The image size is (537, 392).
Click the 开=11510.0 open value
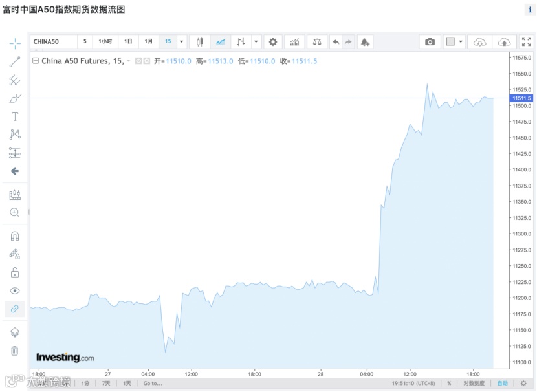tap(173, 61)
